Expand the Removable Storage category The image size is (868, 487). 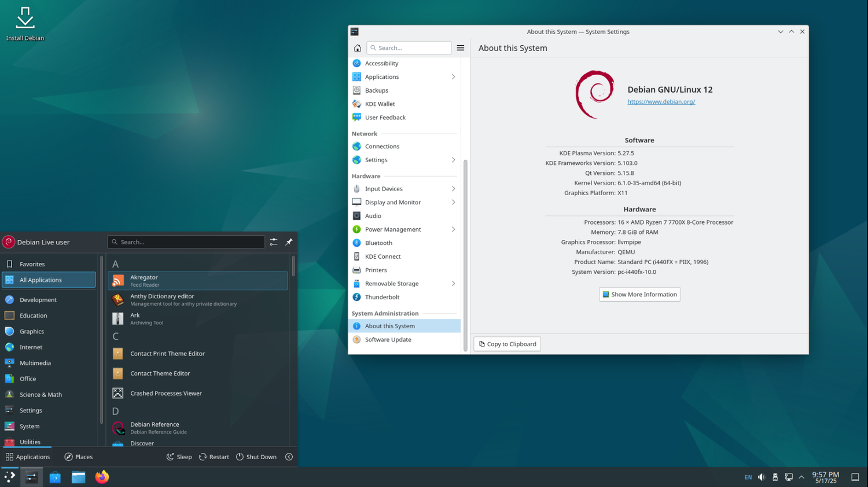coord(453,284)
